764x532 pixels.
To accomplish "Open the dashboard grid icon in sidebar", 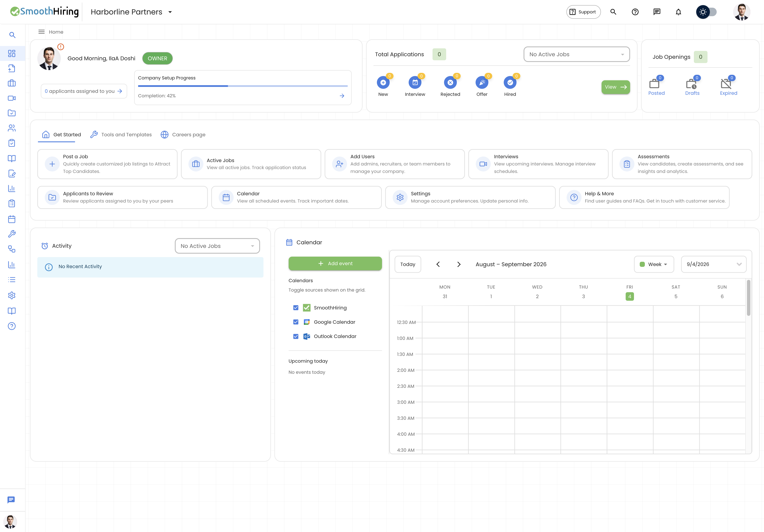I will pyautogui.click(x=12, y=53).
